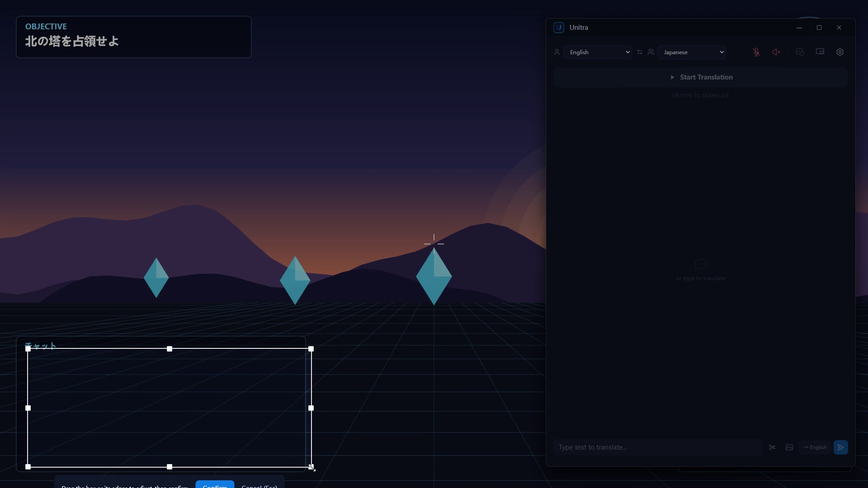
Task: Click the OBJECTIVE heading text
Action: 46,27
